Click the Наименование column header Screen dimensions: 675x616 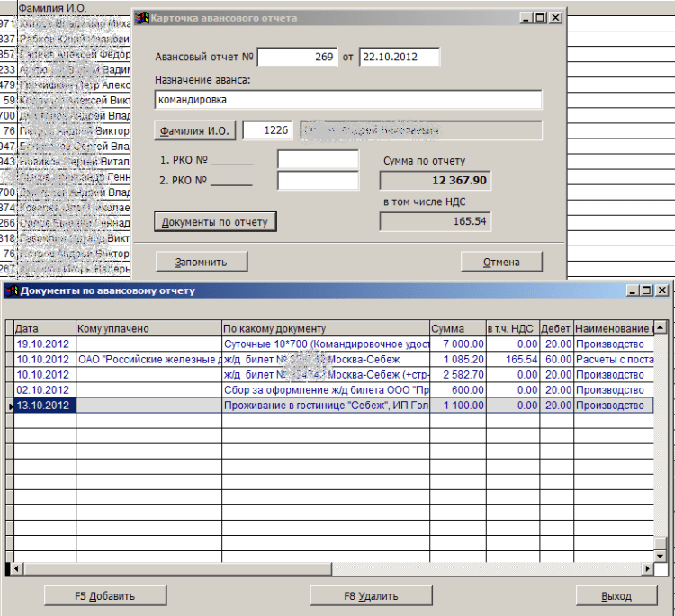(614, 328)
